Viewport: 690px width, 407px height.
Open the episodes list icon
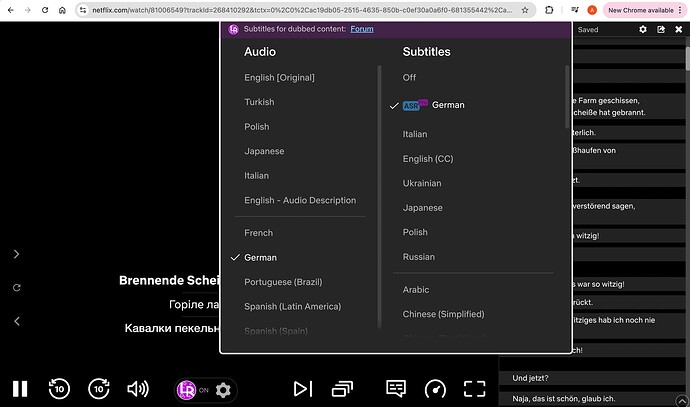click(x=343, y=389)
